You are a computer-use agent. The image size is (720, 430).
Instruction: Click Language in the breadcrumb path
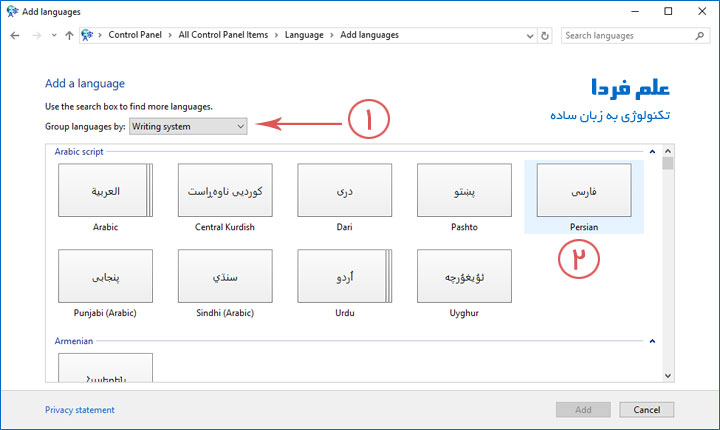304,35
